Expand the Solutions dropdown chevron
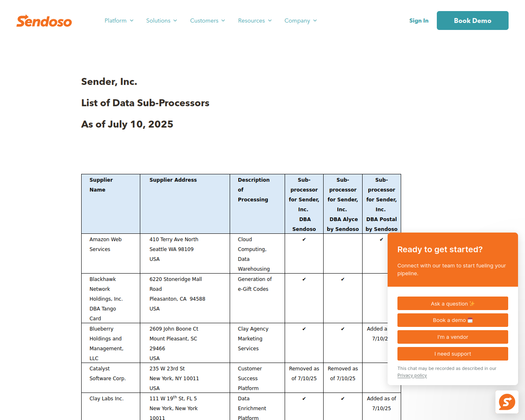Image resolution: width=525 pixels, height=420 pixels. point(175,21)
